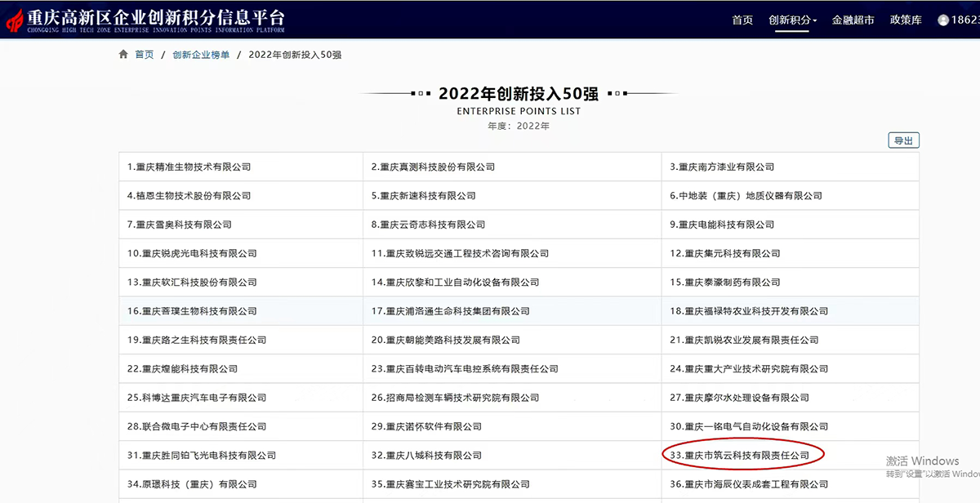980x503 pixels.
Task: Select '36.重庆市海辰仪表成套工程有限公司'
Action: click(749, 484)
